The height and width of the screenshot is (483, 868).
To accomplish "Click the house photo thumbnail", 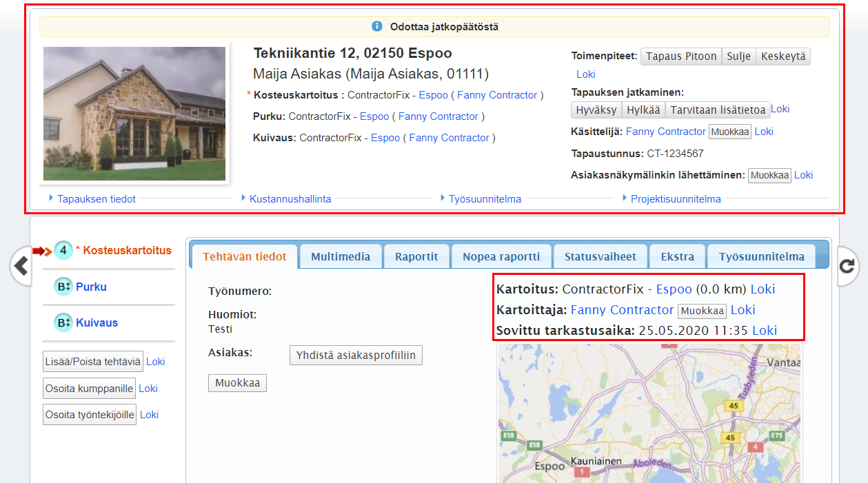I will point(134,114).
